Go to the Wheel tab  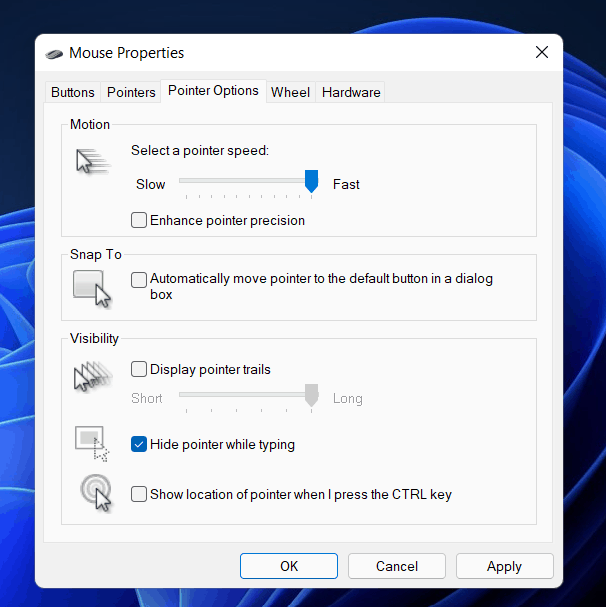[x=290, y=92]
